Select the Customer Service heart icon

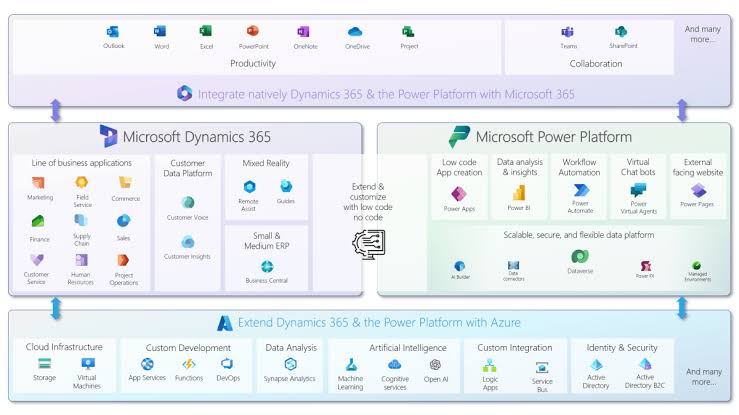(x=37, y=260)
